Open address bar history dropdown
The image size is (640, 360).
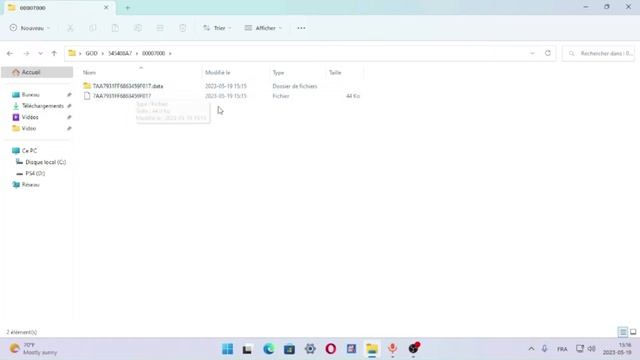click(x=532, y=53)
